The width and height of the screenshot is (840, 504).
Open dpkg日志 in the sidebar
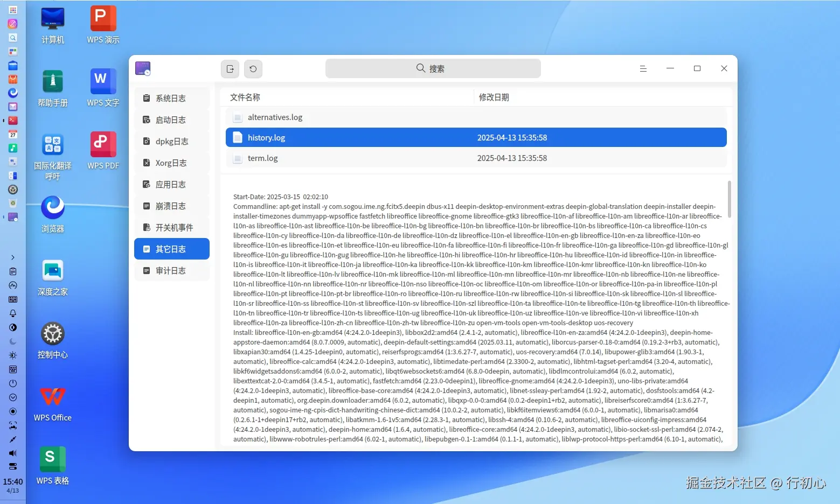[x=171, y=141]
